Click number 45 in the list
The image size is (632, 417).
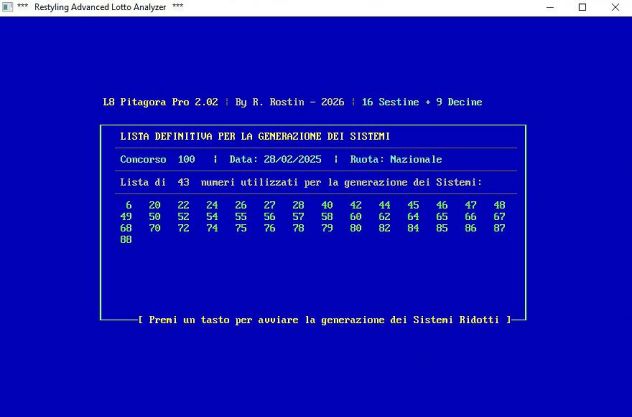coord(413,205)
